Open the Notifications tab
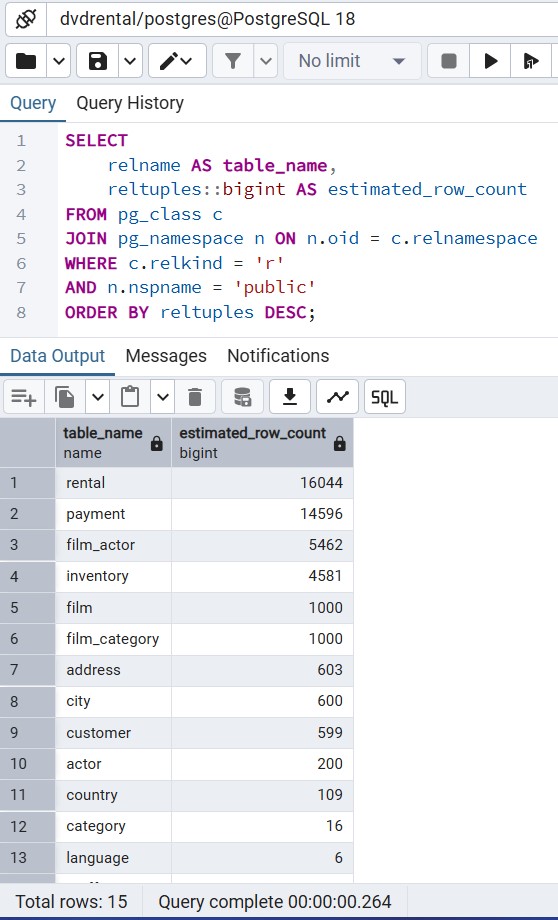558x920 pixels. (x=278, y=356)
